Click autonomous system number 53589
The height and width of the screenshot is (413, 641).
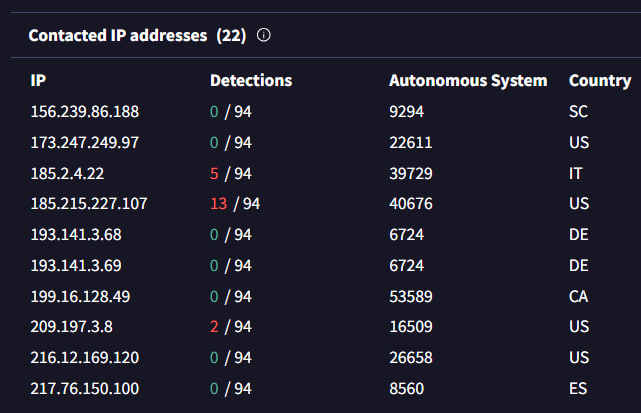[411, 296]
